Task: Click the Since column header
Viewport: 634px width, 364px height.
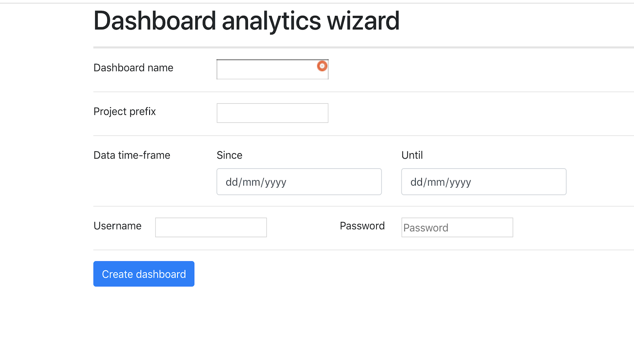Action: pos(229,155)
